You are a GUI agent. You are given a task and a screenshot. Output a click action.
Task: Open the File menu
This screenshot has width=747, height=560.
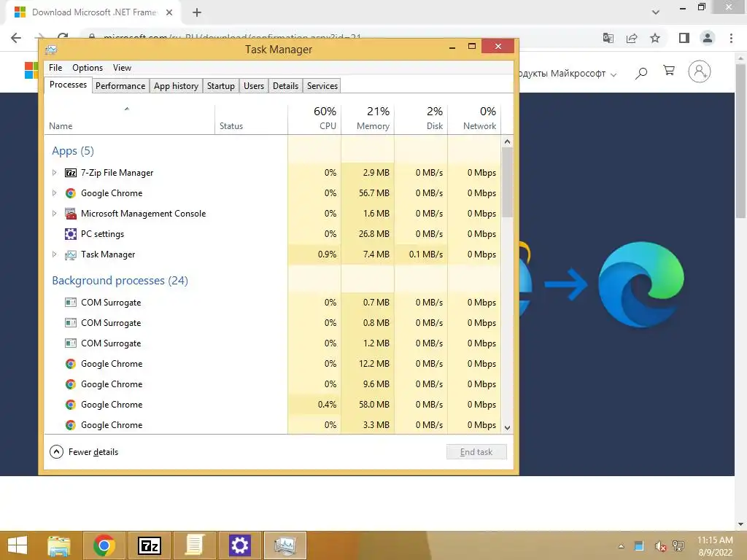[55, 68]
